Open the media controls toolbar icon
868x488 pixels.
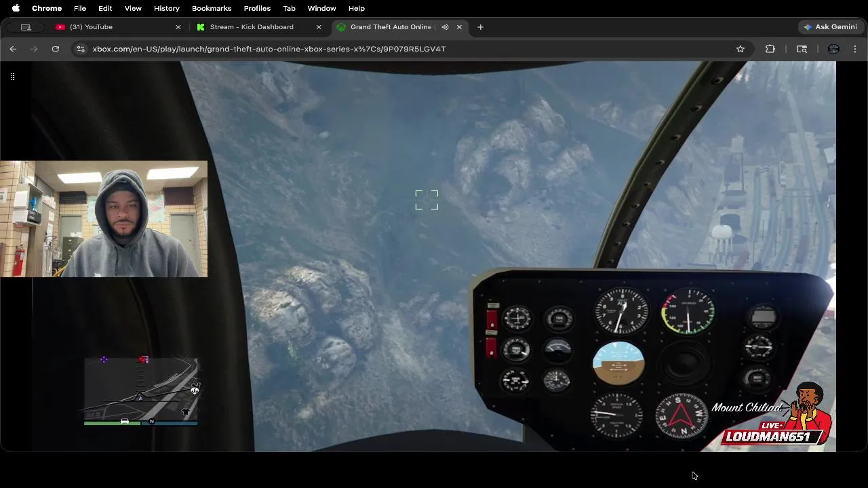coord(802,49)
